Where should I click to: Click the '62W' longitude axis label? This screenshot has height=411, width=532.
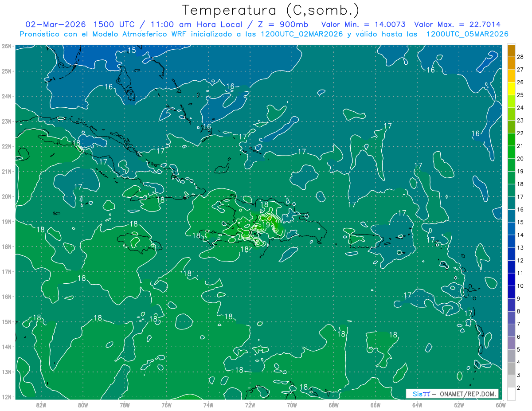pos(459,405)
